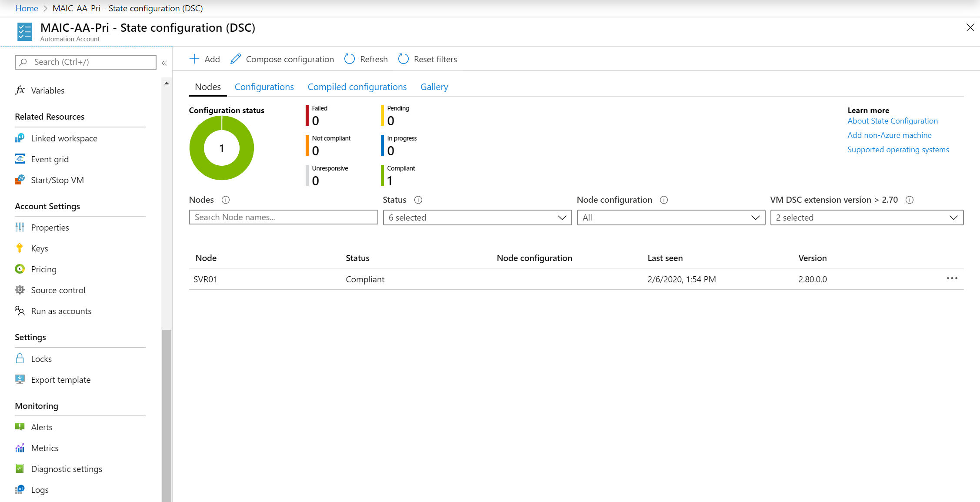This screenshot has height=502, width=980.
Task: Expand the VM DSC extension version dropdown
Action: click(867, 218)
